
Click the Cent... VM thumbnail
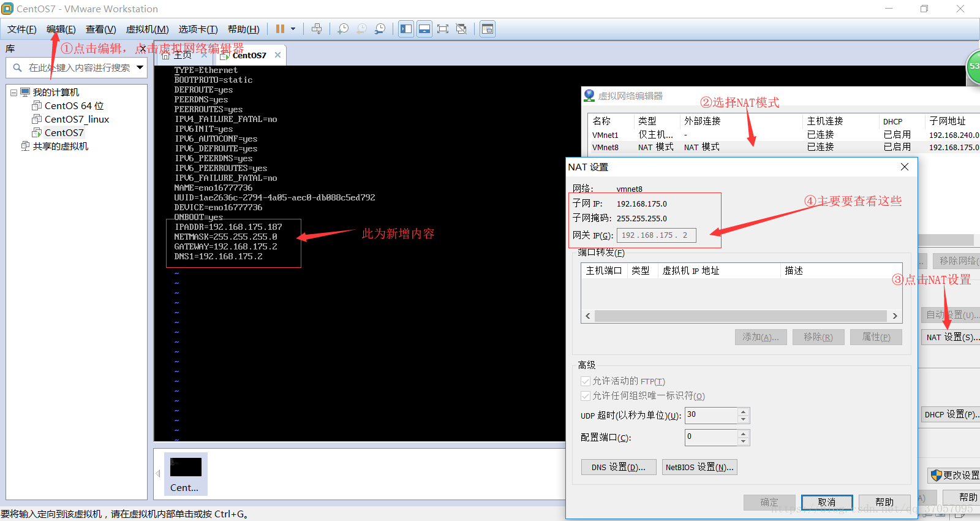[x=186, y=474]
